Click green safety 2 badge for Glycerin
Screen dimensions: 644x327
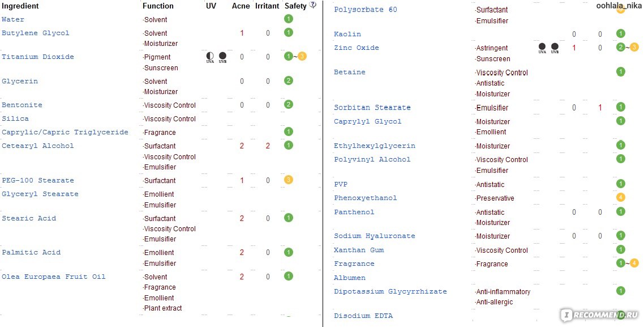(x=289, y=80)
